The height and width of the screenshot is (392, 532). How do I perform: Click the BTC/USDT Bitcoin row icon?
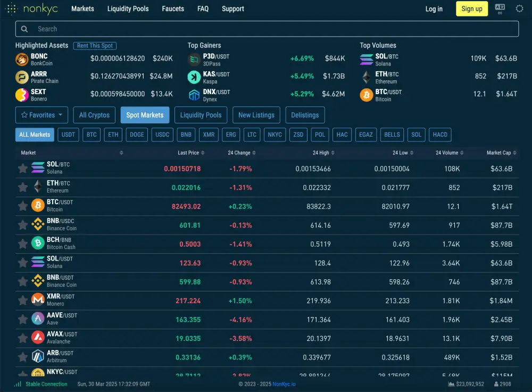pyautogui.click(x=38, y=205)
